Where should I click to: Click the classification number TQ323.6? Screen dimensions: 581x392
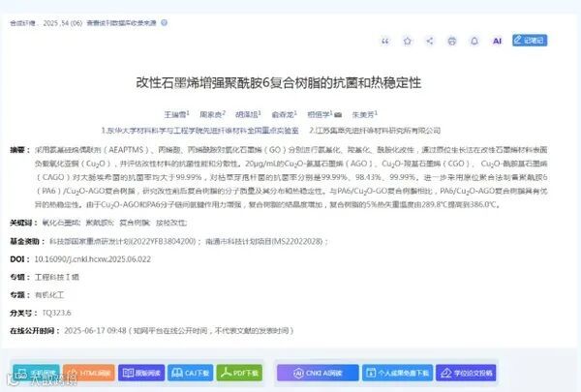(x=56, y=313)
